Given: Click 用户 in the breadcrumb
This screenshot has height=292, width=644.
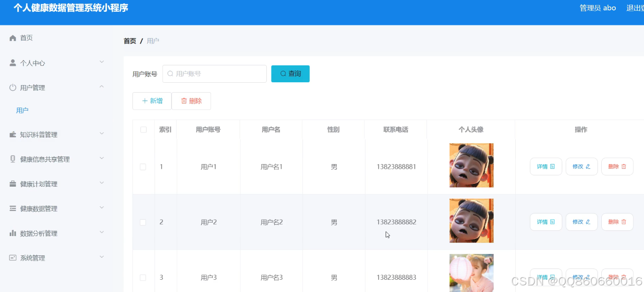Looking at the screenshot, I should [153, 41].
